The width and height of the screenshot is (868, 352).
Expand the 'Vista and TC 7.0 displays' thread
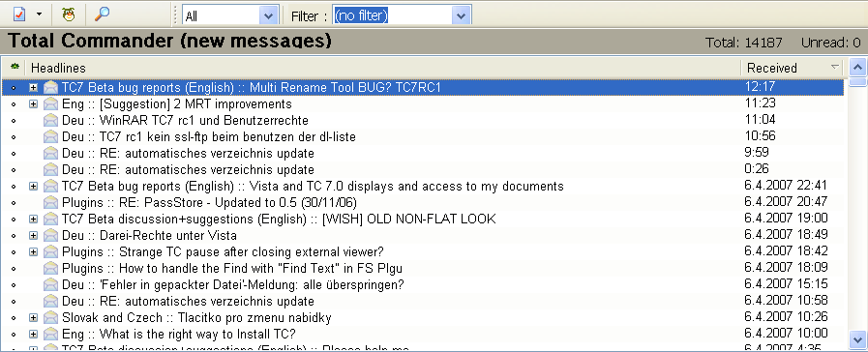click(x=33, y=186)
